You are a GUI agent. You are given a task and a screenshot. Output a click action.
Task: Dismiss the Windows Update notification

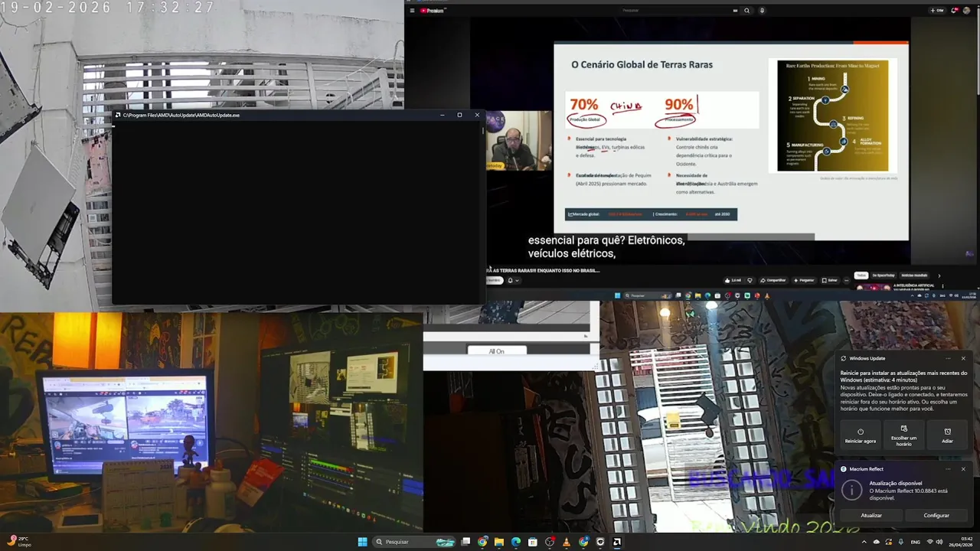point(963,358)
